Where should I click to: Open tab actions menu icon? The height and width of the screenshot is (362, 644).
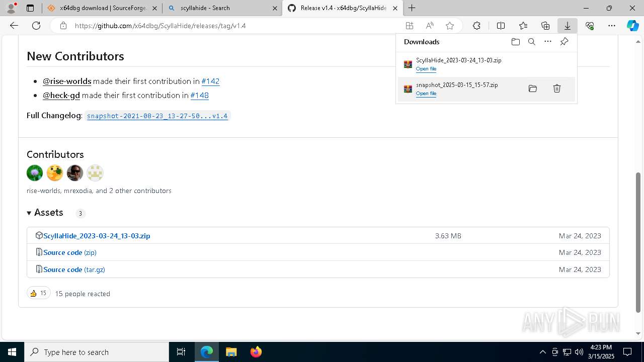[30, 8]
